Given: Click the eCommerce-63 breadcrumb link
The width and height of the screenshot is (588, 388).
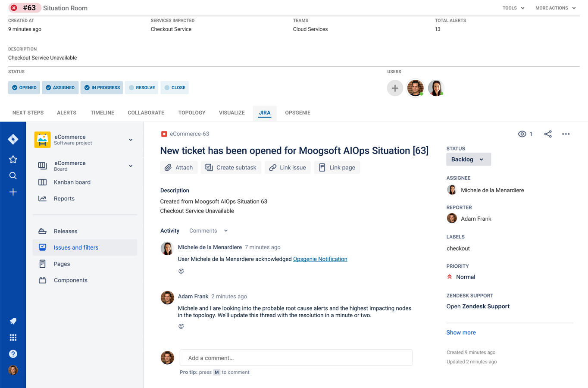Looking at the screenshot, I should (189, 134).
